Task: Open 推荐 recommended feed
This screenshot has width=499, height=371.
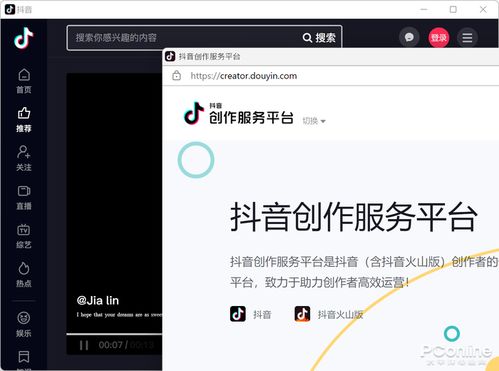Action: [24, 119]
